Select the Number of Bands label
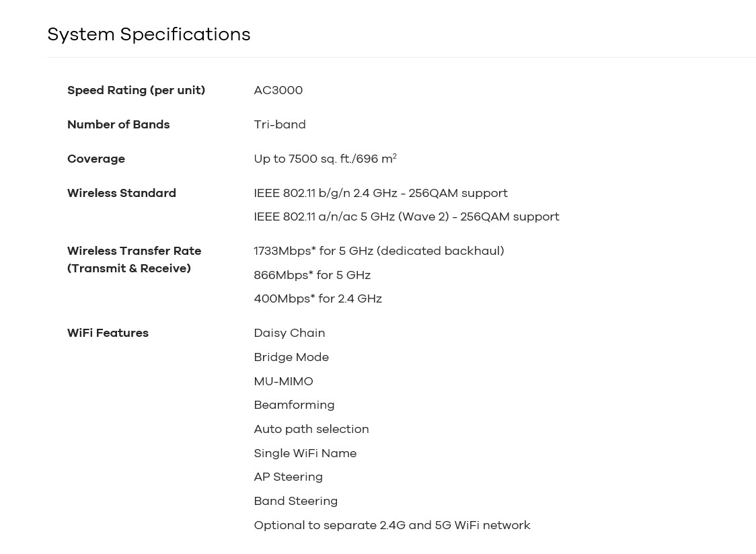This screenshot has width=756, height=554. pos(118,124)
